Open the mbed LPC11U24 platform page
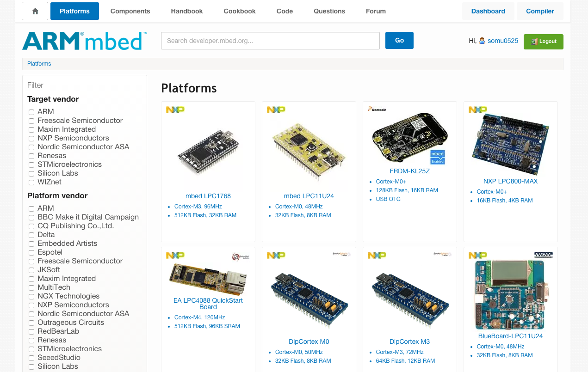Image resolution: width=588 pixels, height=372 pixels. 309,196
